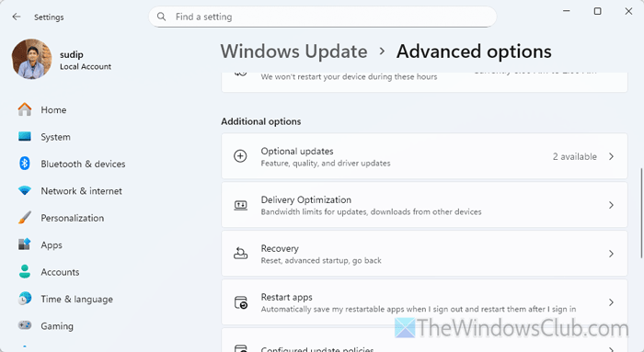Click Windows Update breadcrumb link

click(x=293, y=51)
